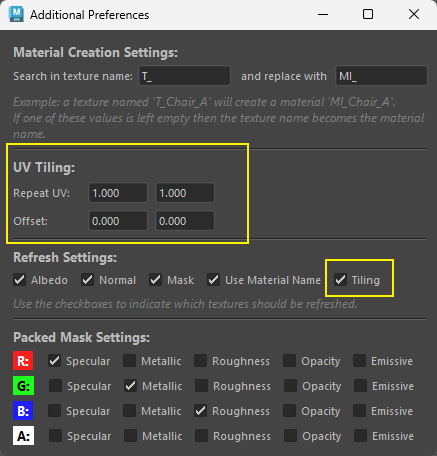The image size is (437, 456).
Task: Enable Emissive in the R channel row
Action: click(x=359, y=361)
